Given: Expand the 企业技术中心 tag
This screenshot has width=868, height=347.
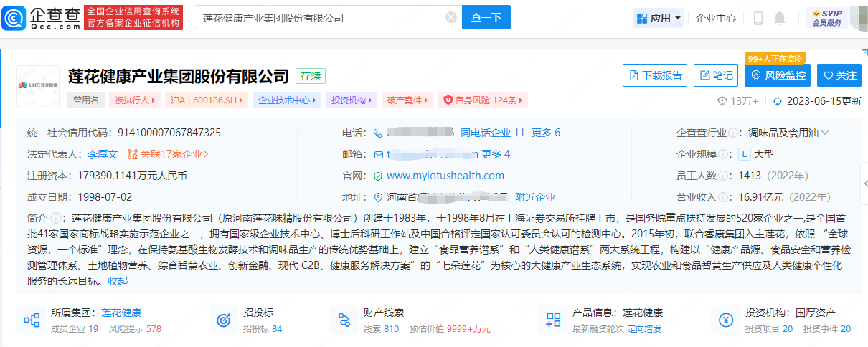Looking at the screenshot, I should tap(287, 100).
